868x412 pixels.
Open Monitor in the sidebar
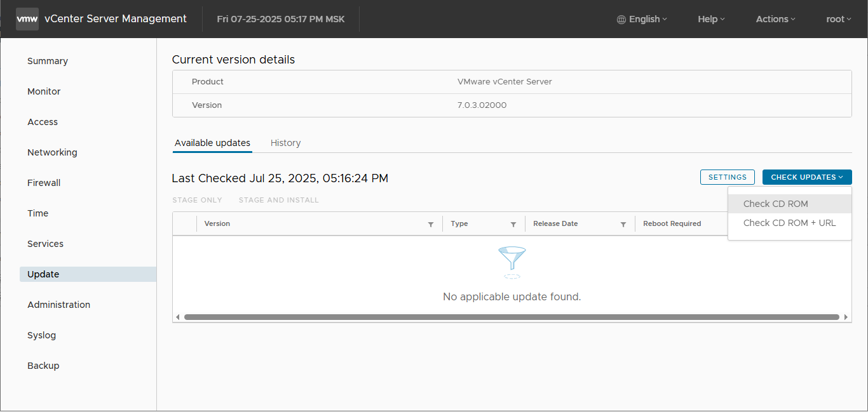click(x=44, y=91)
